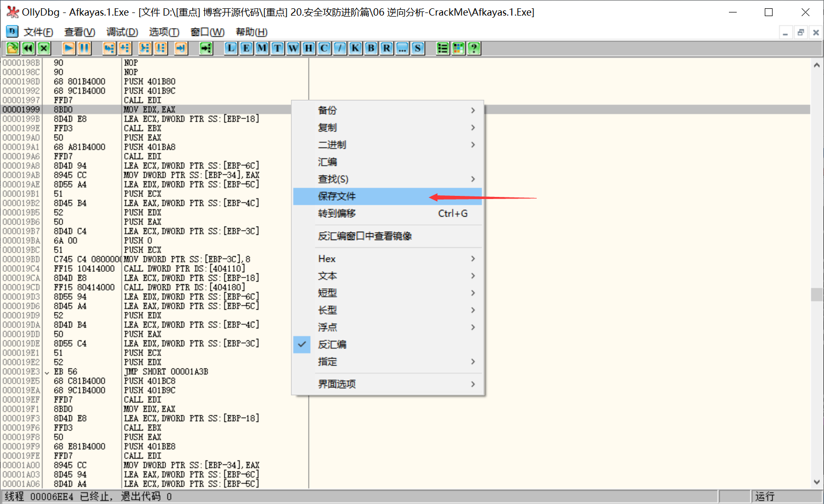
Task: Click the Pause execution icon
Action: (84, 48)
